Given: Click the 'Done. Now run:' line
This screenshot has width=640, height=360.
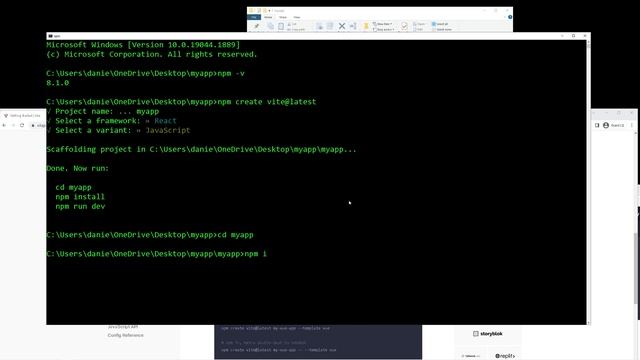Looking at the screenshot, I should (x=78, y=168).
